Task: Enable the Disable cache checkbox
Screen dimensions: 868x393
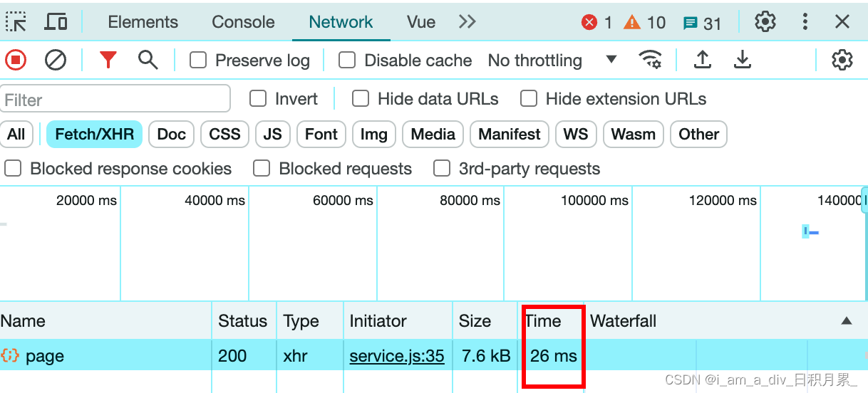Action: [x=347, y=61]
